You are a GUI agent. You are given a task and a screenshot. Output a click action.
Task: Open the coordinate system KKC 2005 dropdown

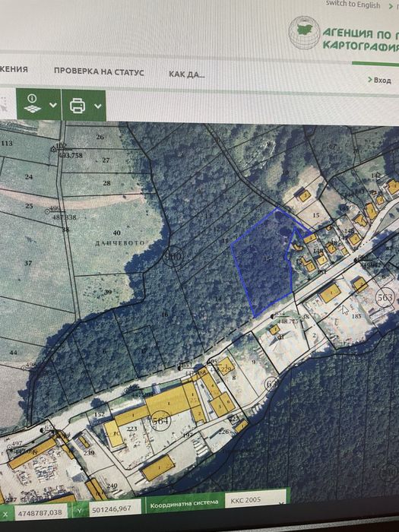point(255,500)
